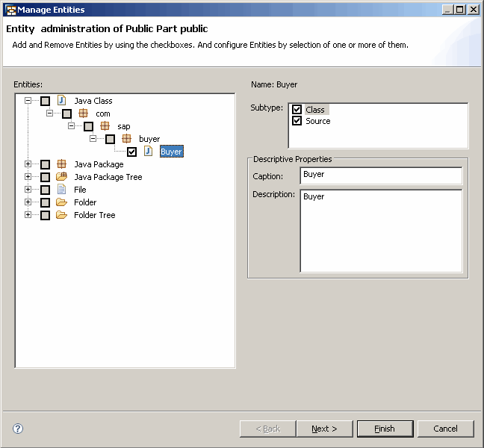Uncheck the Buyer class checkbox

tap(131, 152)
